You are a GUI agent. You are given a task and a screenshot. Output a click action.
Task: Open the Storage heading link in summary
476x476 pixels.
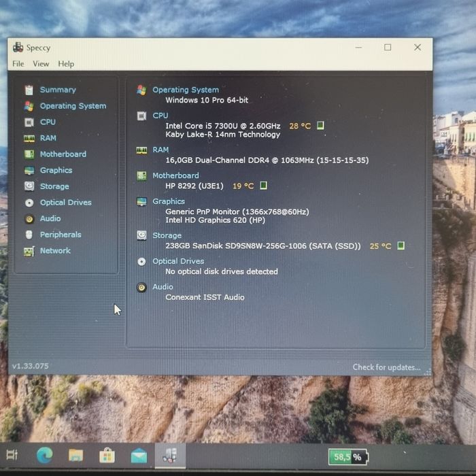point(167,235)
